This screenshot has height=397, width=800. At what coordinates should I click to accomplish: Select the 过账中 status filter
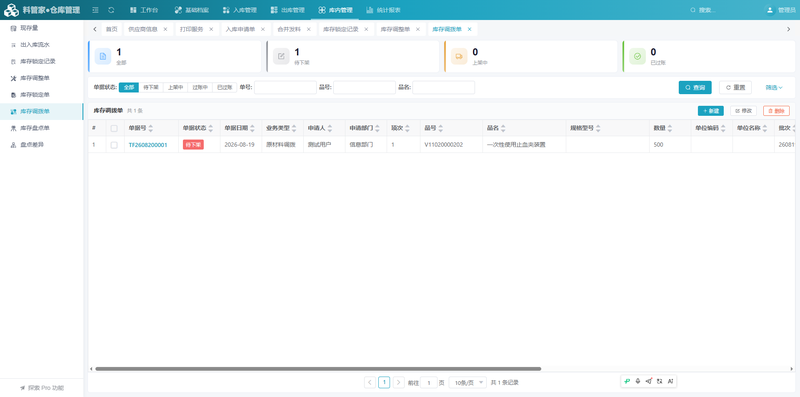pos(200,87)
